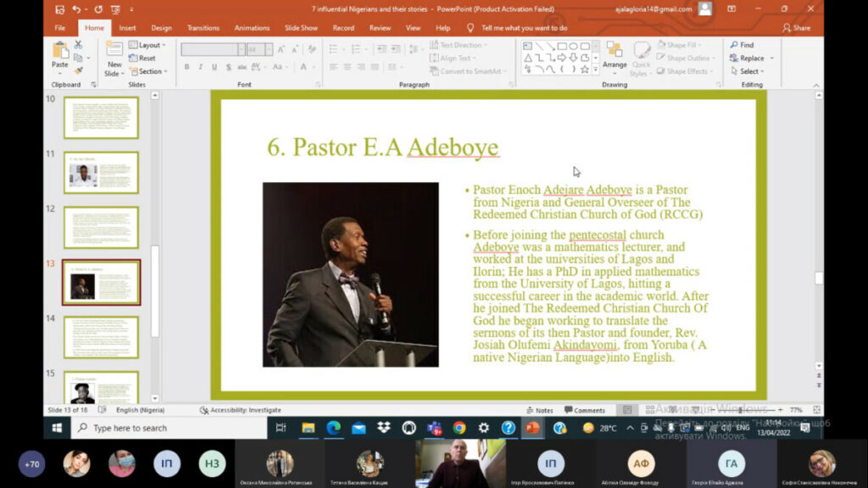Click the Paste clipboard icon
Image resolution: width=868 pixels, height=488 pixels.
coord(59,51)
